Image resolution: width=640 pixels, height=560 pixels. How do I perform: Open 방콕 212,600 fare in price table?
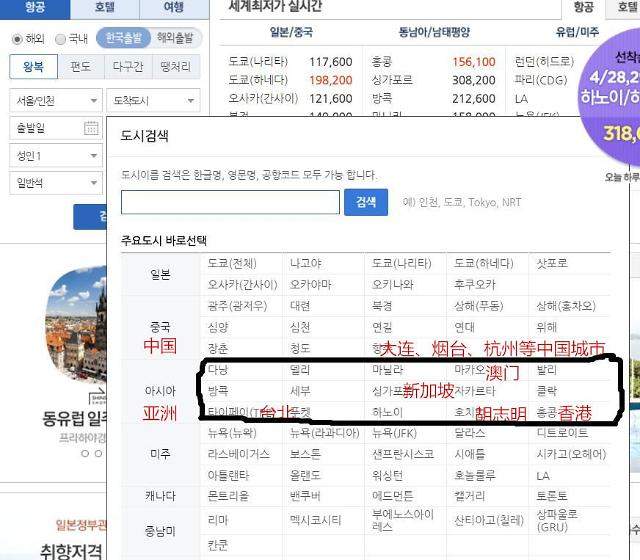pos(433,98)
